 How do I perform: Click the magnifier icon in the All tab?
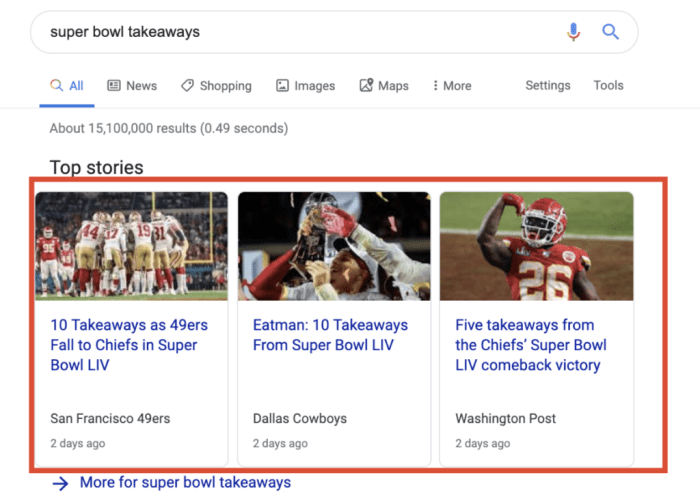(x=56, y=85)
